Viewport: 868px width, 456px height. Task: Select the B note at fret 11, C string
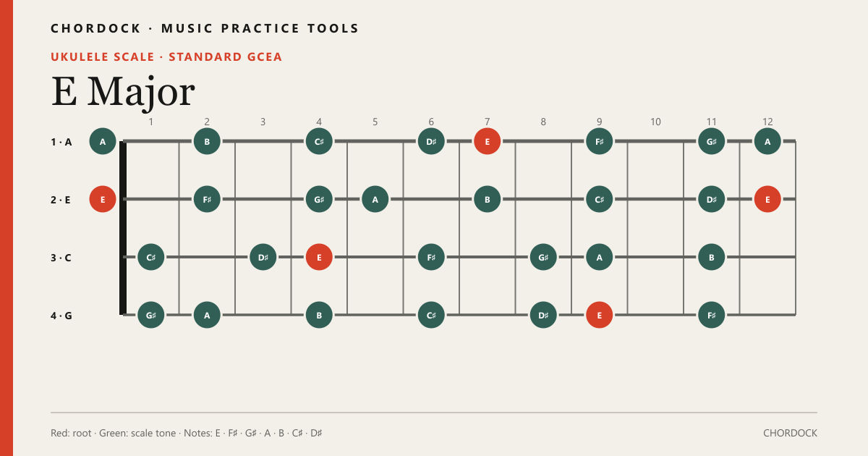712,257
